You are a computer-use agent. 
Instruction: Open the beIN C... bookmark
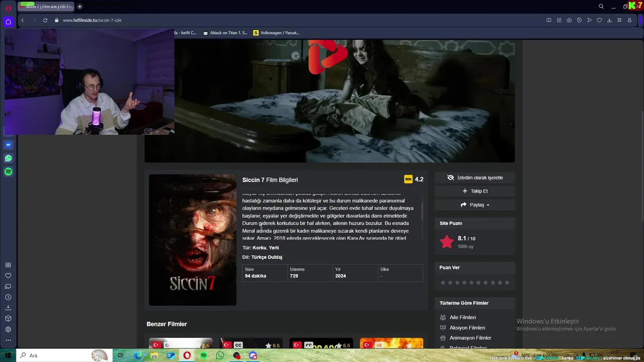186,33
